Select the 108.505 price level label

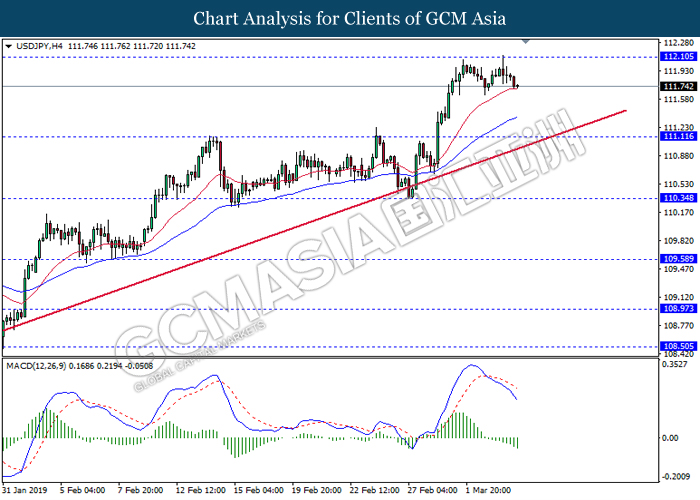(678, 346)
